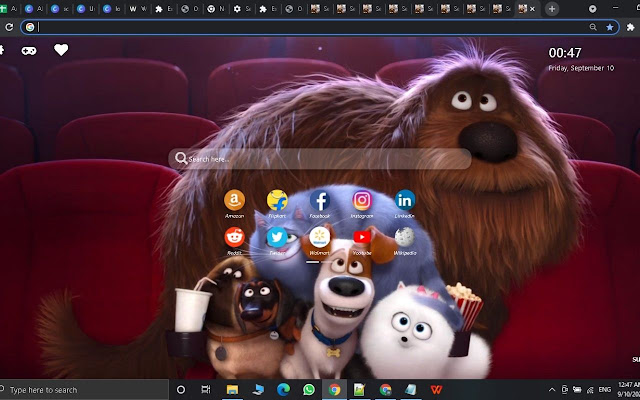Image resolution: width=640 pixels, height=400 pixels.
Task: Open File Explorer from the taskbar
Action: 232,390
